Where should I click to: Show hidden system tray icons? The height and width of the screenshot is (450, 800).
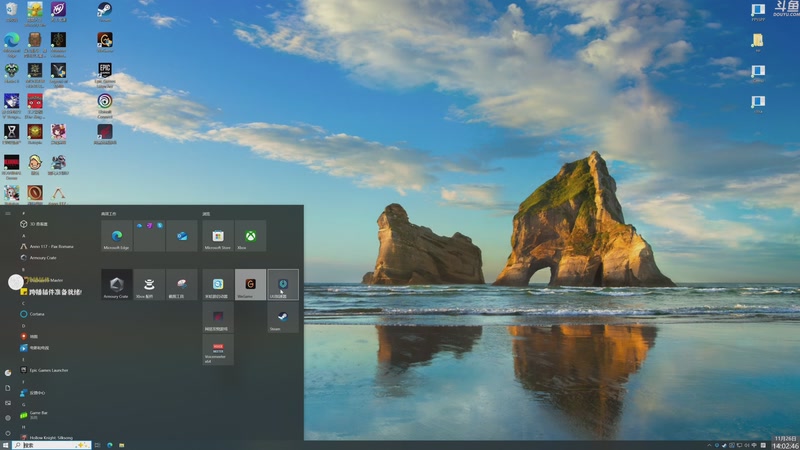point(709,445)
